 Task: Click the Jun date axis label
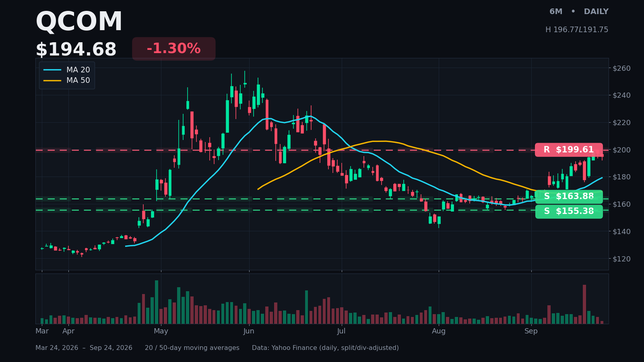[249, 331]
